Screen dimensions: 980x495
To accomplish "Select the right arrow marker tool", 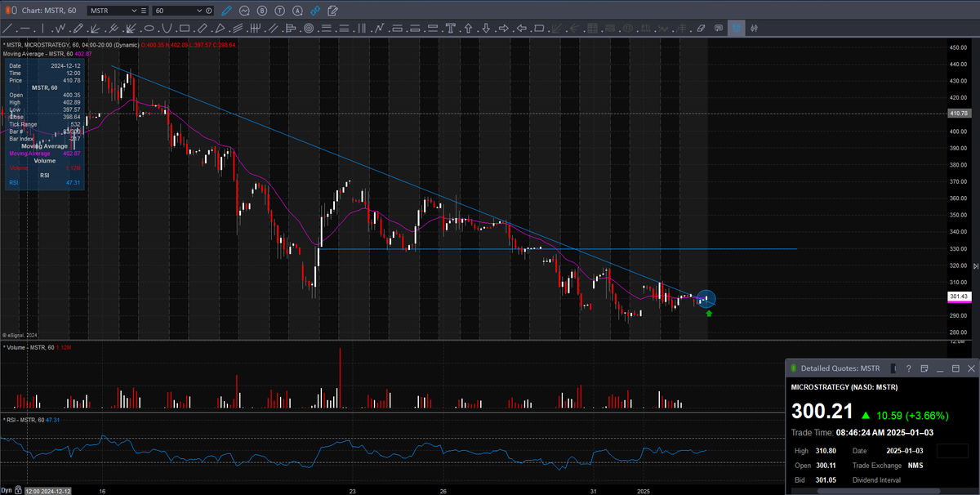I will point(504,28).
